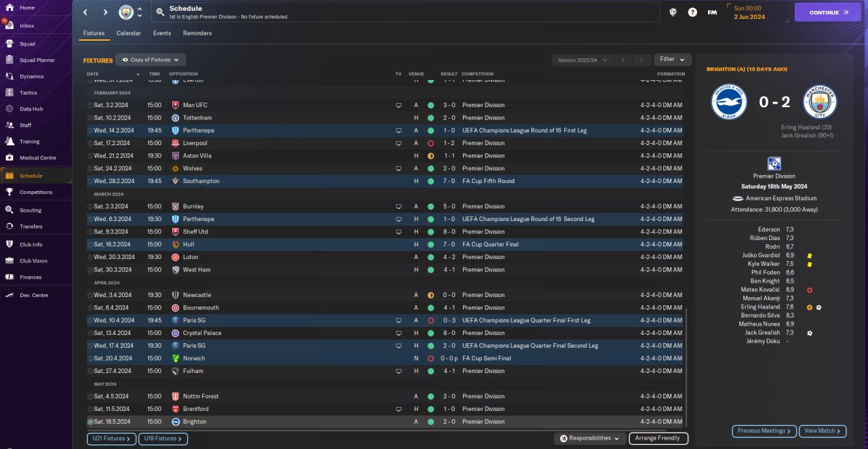Open the Competitions trophy icon
This screenshot has height=449, width=868.
tap(9, 192)
